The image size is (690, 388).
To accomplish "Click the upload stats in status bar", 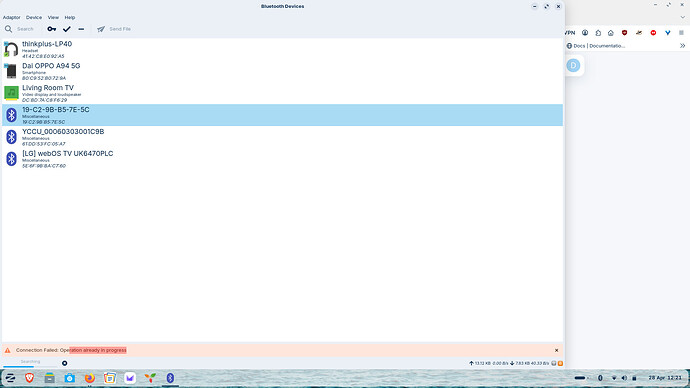I will pos(488,363).
